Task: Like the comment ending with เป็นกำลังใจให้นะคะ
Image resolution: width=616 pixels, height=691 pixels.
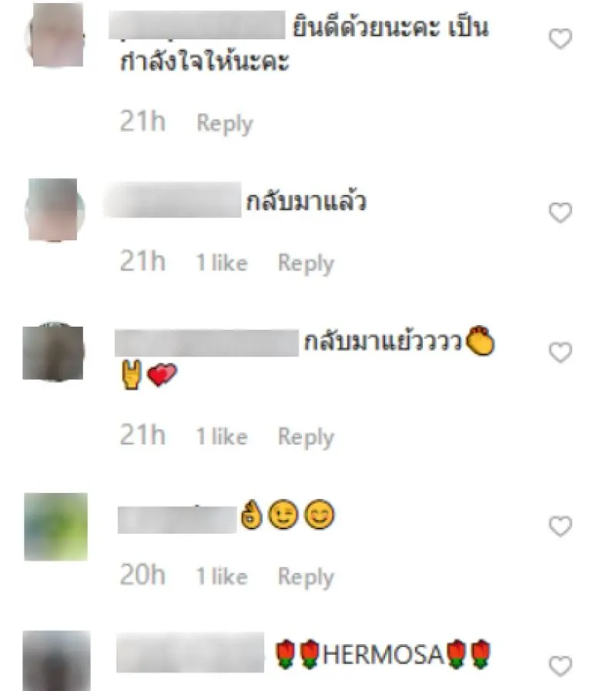Action: 560,39
